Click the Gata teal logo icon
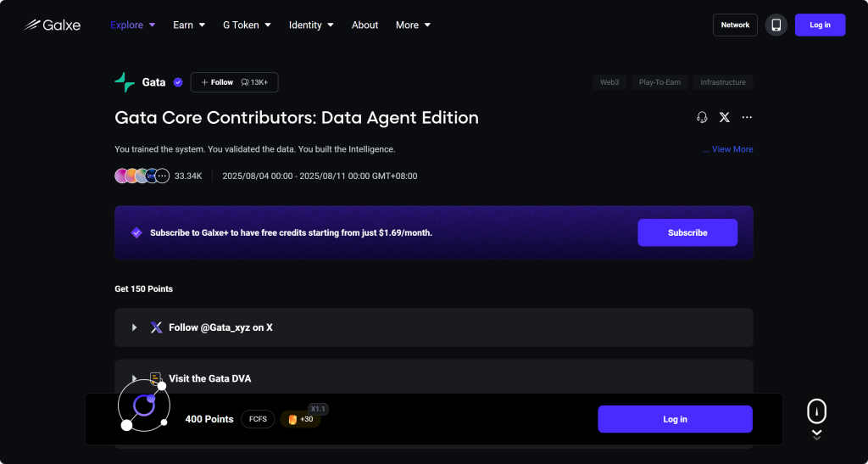 coord(125,82)
